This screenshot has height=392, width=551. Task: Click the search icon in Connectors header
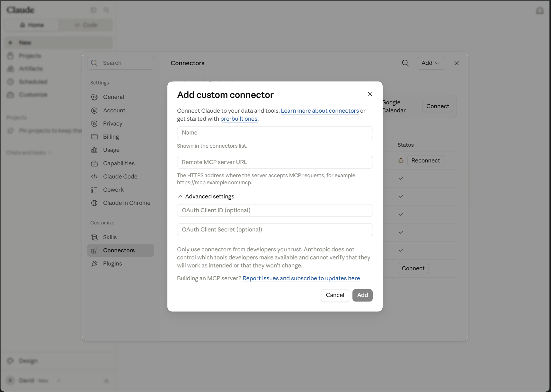(405, 63)
